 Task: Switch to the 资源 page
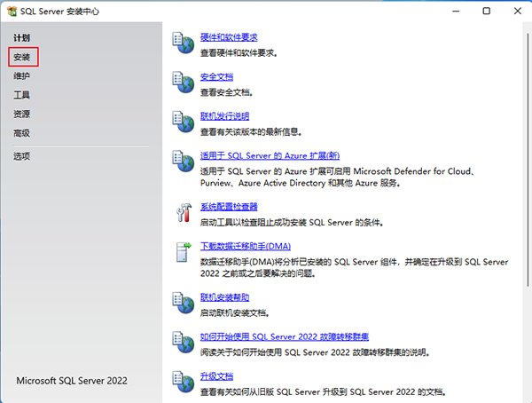pos(21,114)
